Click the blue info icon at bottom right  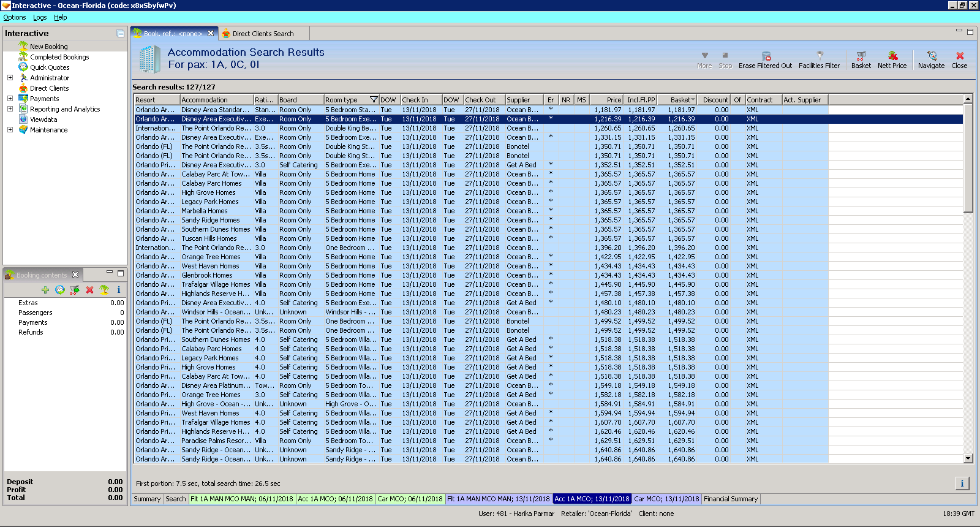962,483
